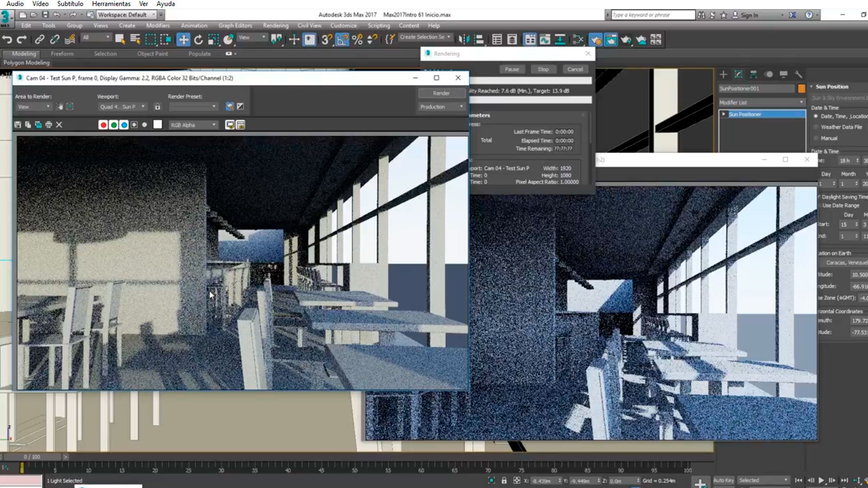Click Play Animation button
Image resolution: width=868 pixels, height=488 pixels.
[x=821, y=480]
